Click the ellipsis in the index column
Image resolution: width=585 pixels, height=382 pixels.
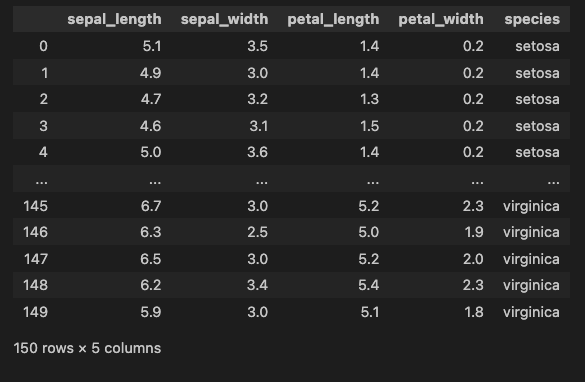[x=41, y=181]
